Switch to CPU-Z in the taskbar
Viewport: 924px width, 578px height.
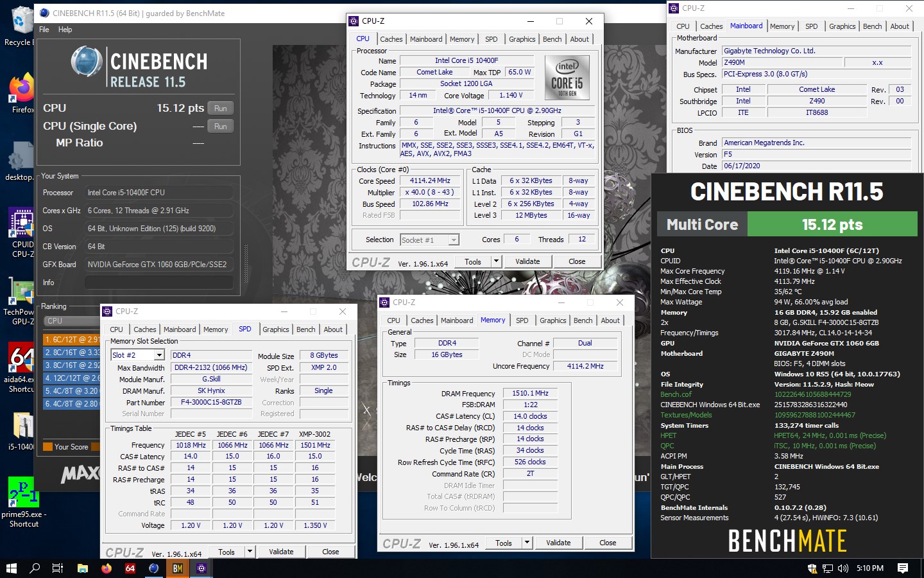pos(201,568)
